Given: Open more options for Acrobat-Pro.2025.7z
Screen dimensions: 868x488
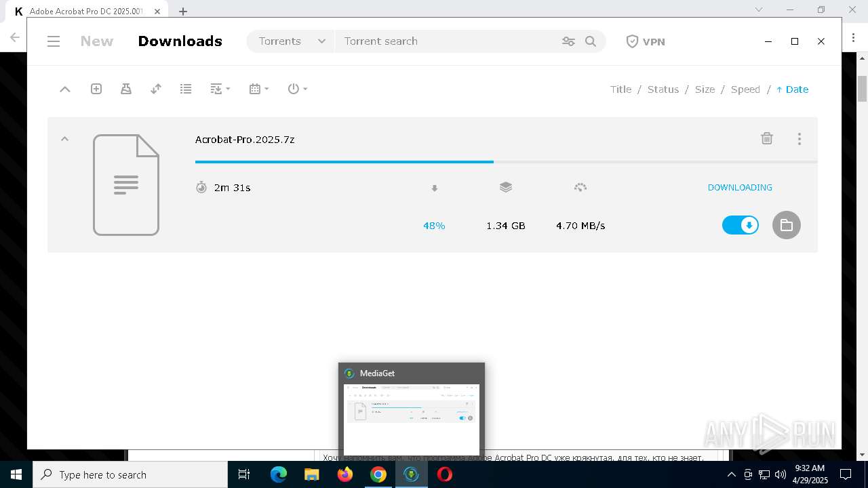Looking at the screenshot, I should pos(800,138).
